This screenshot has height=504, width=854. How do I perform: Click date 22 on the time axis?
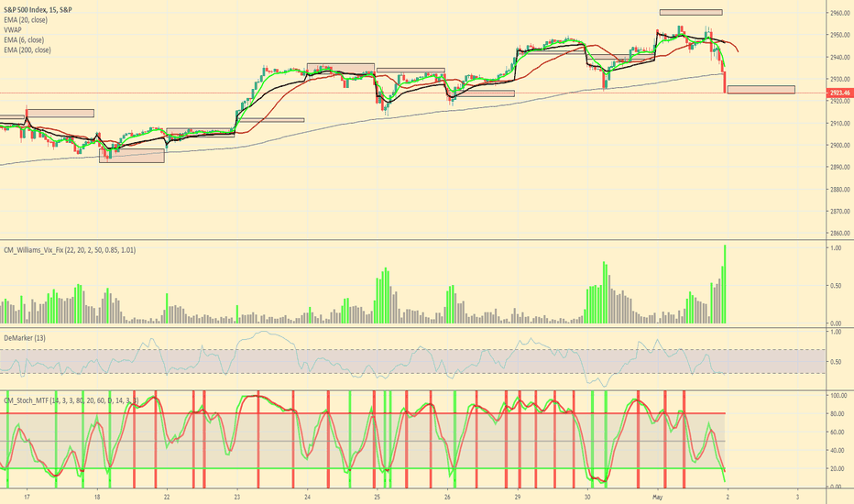point(167,497)
